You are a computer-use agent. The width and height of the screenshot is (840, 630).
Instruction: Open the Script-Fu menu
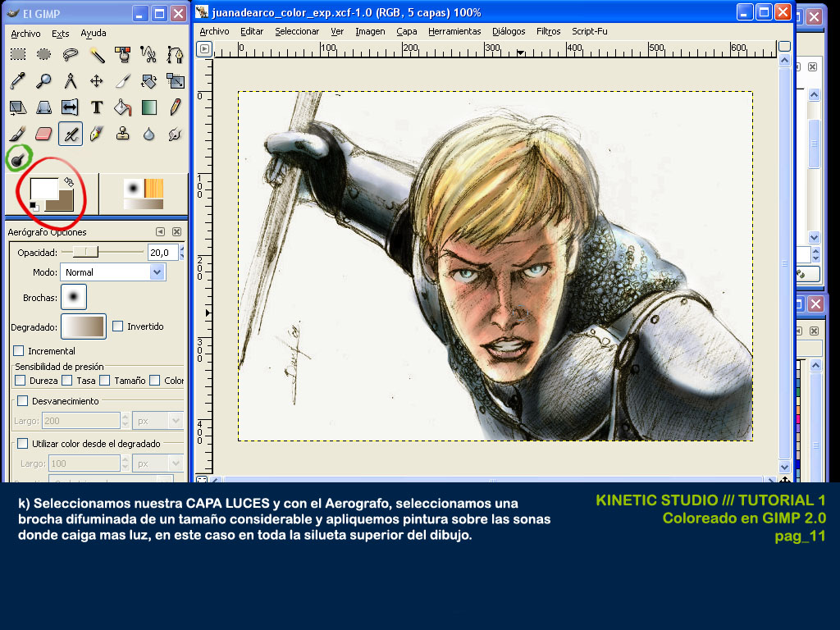coord(590,32)
